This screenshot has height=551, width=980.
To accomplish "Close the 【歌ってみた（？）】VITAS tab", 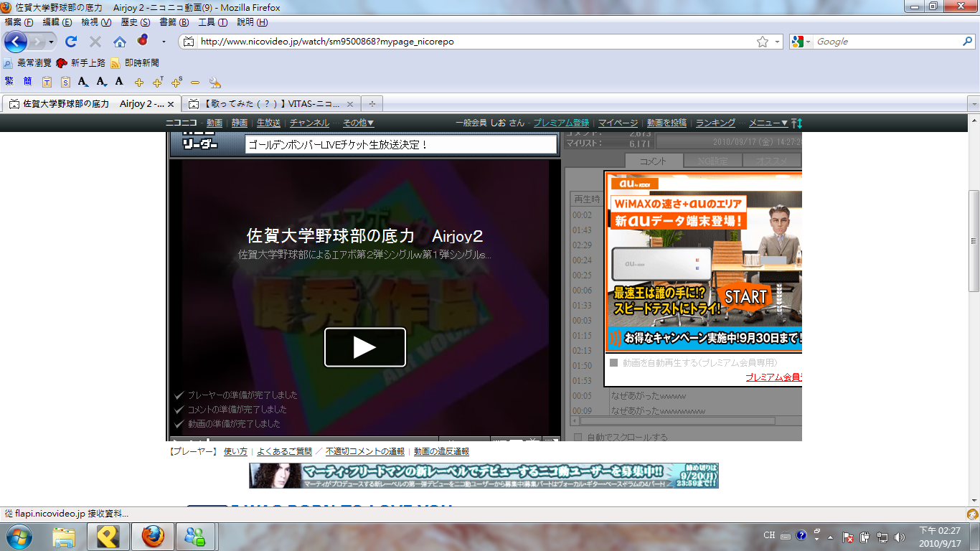I will click(x=350, y=104).
